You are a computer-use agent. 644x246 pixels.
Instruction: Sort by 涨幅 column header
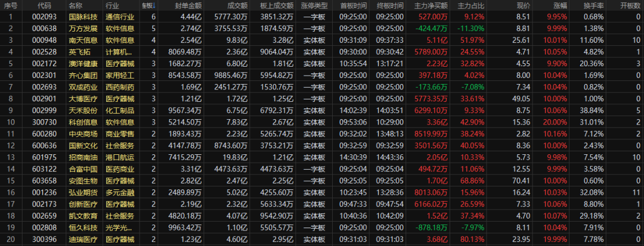[560, 6]
